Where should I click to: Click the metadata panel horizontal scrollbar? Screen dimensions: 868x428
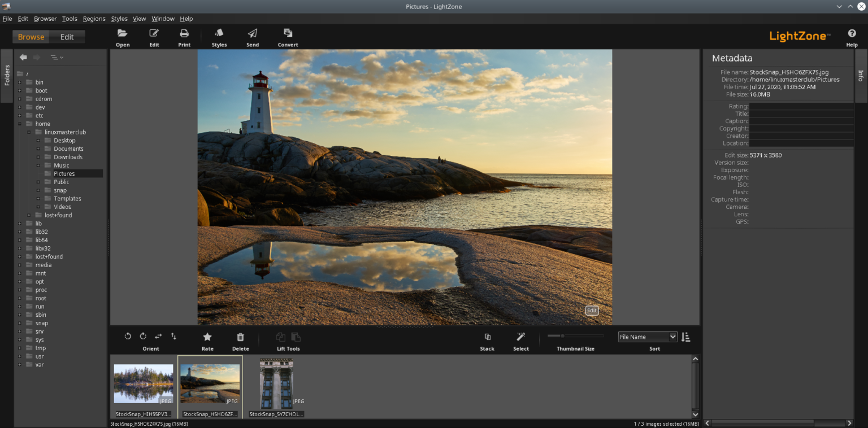point(778,423)
